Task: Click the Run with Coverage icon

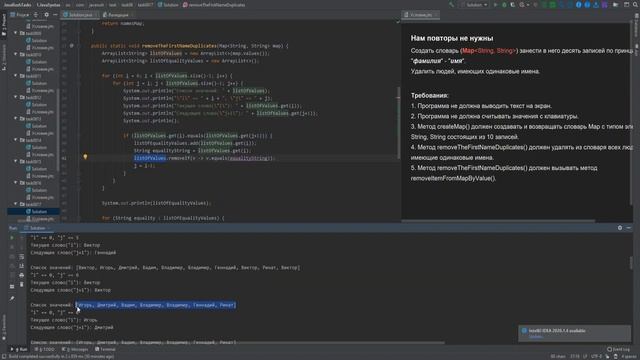Action: point(513,5)
